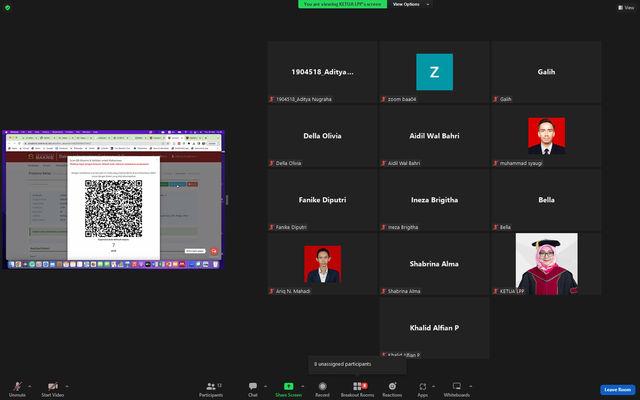Click the muted mic icon beside zoom baa04

point(383,99)
